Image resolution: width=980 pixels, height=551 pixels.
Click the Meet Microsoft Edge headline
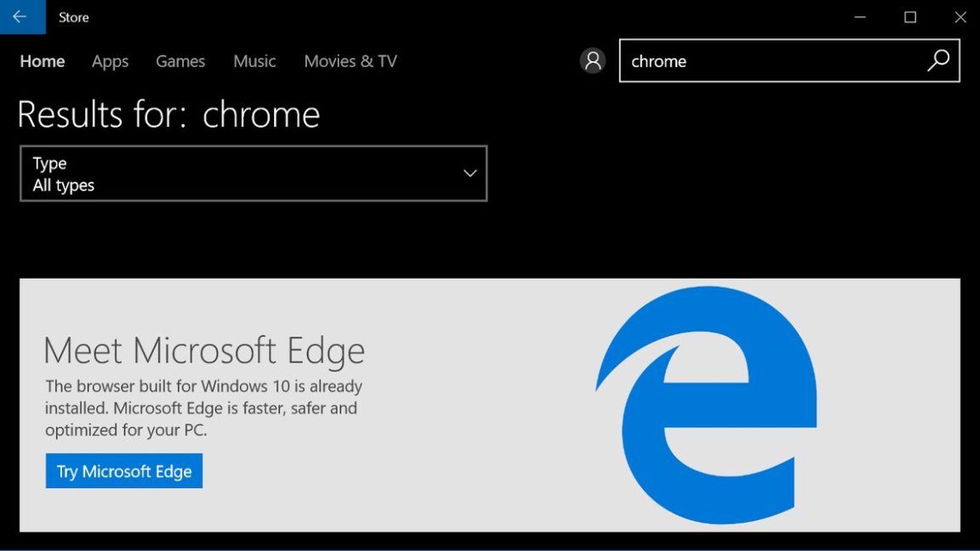click(x=204, y=350)
